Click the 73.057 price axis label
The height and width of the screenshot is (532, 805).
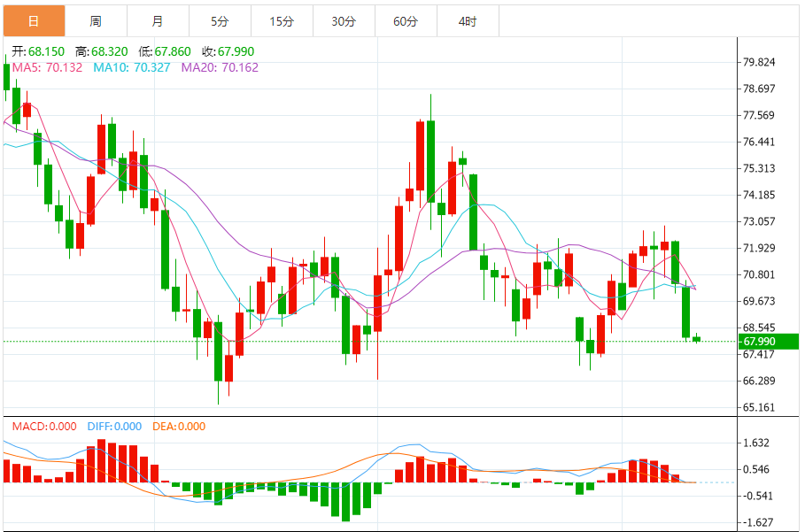759,221
